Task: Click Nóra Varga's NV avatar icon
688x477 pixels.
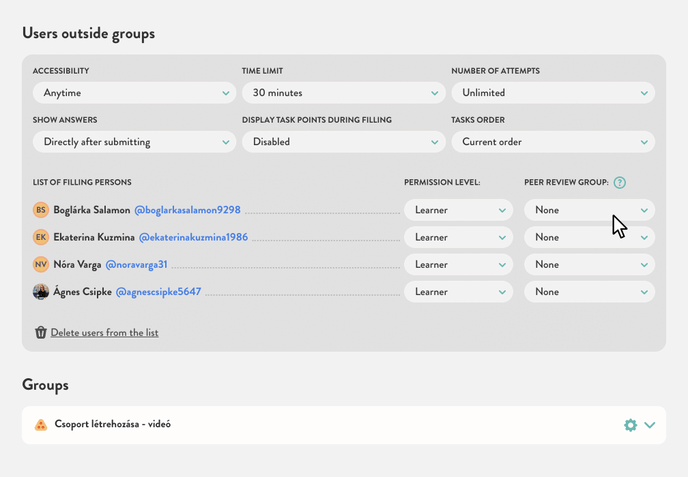Action: point(41,265)
